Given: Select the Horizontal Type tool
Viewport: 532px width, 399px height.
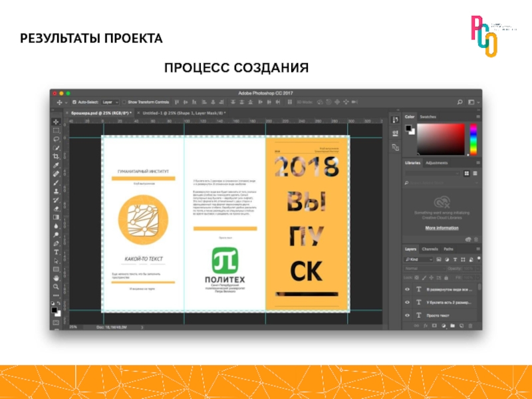Looking at the screenshot, I should (57, 252).
